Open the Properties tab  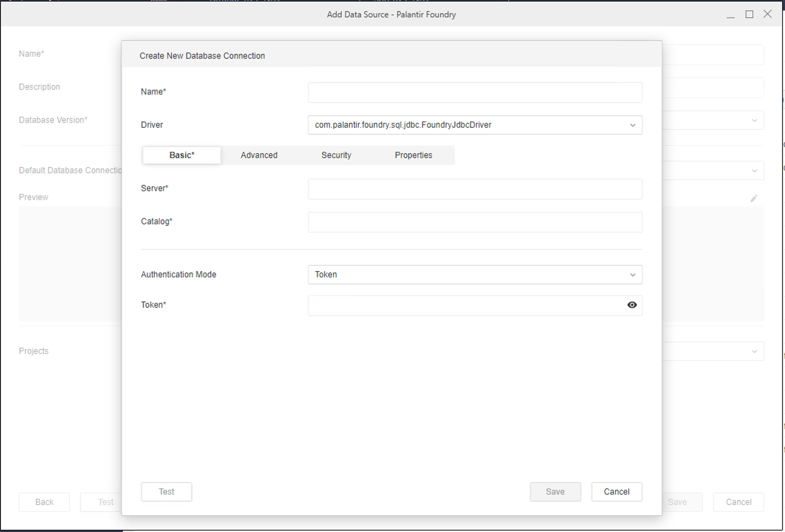(413, 155)
